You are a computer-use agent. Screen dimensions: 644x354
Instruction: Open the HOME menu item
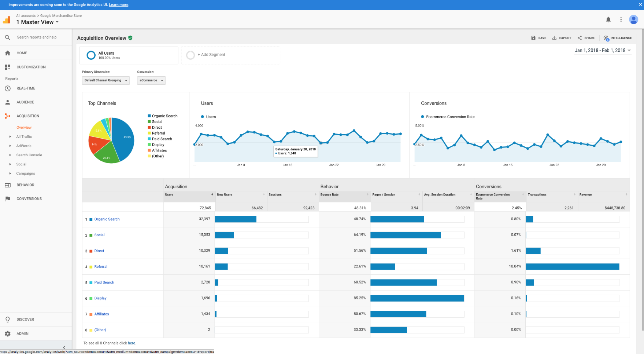pos(22,53)
